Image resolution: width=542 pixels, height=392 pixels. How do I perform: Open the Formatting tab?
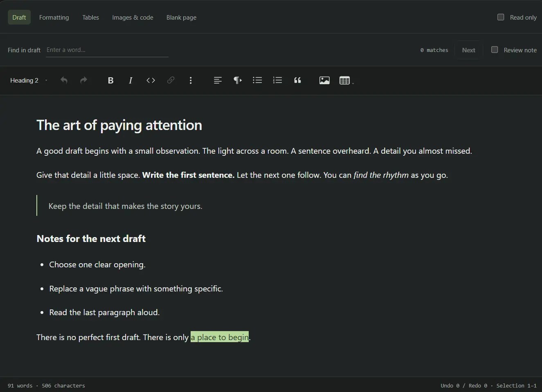54,17
